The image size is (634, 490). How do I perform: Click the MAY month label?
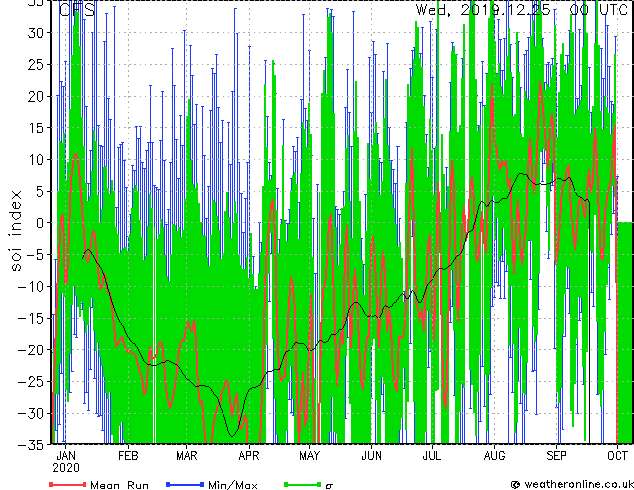pos(309,456)
